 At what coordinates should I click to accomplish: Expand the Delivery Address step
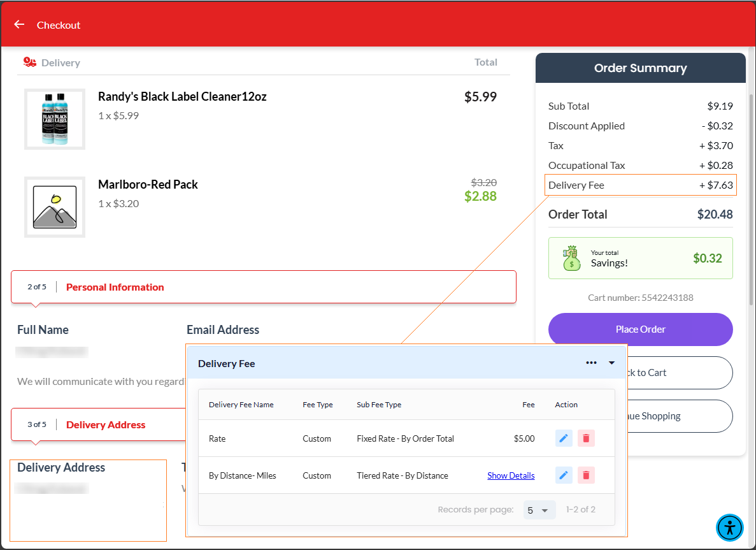(98, 424)
